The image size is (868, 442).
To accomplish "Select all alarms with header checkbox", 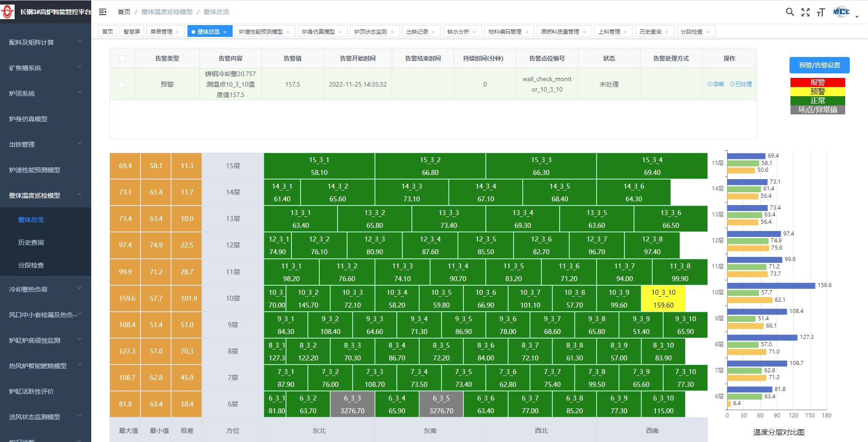I will 122,59.
